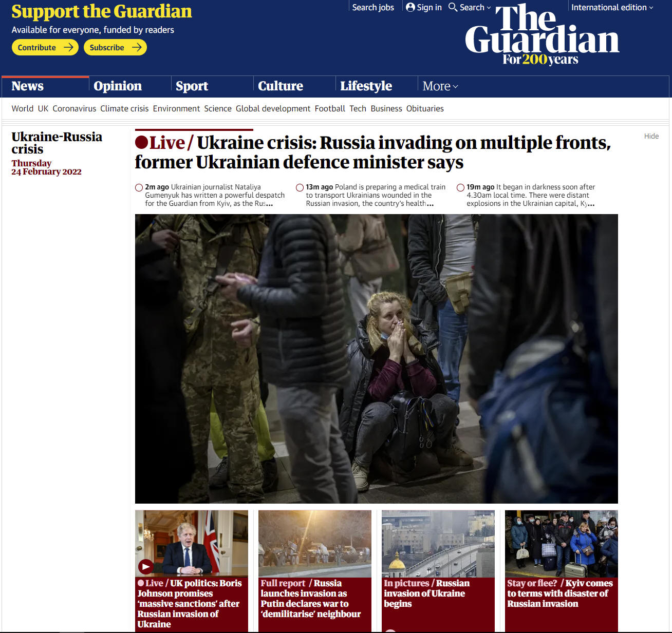This screenshot has width=672, height=633.
Task: Click the red Live dot beside headline
Action: click(x=141, y=142)
